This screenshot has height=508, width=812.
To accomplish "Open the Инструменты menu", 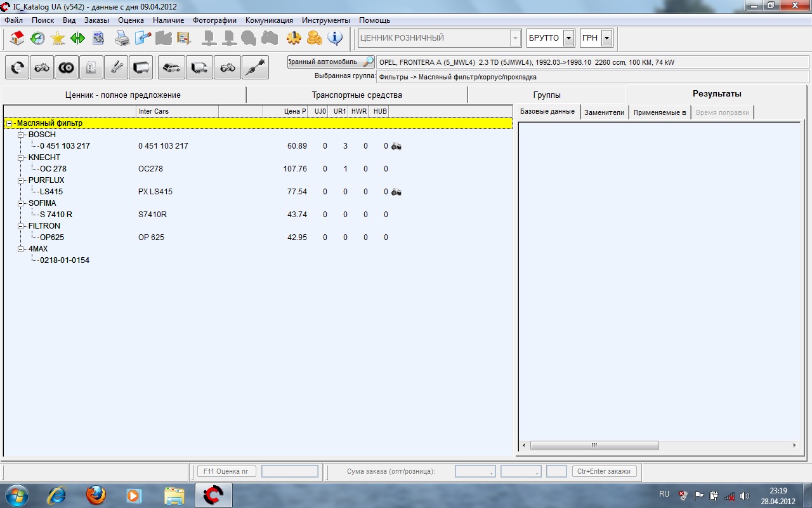I will pos(325,20).
